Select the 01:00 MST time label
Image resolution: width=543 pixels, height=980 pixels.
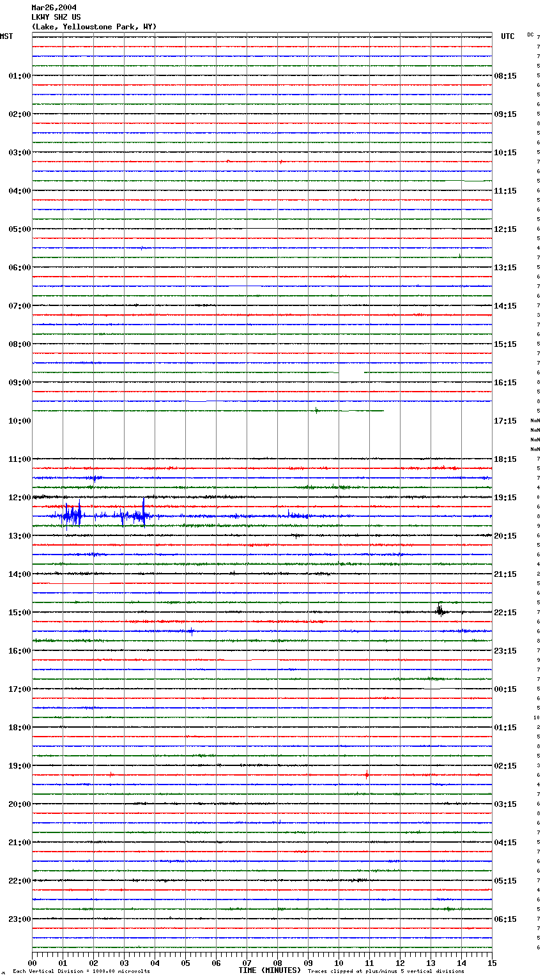click(x=20, y=76)
